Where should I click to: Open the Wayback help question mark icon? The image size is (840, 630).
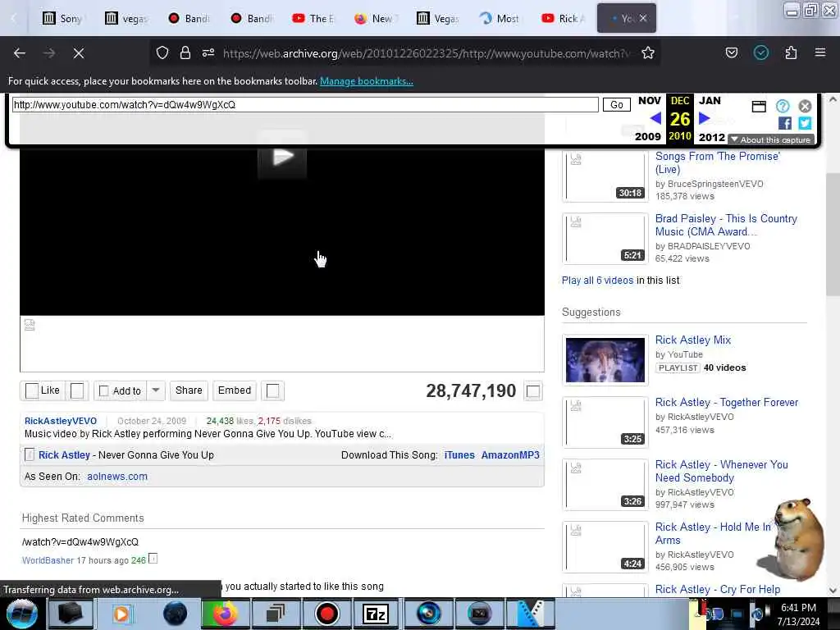[x=783, y=106]
